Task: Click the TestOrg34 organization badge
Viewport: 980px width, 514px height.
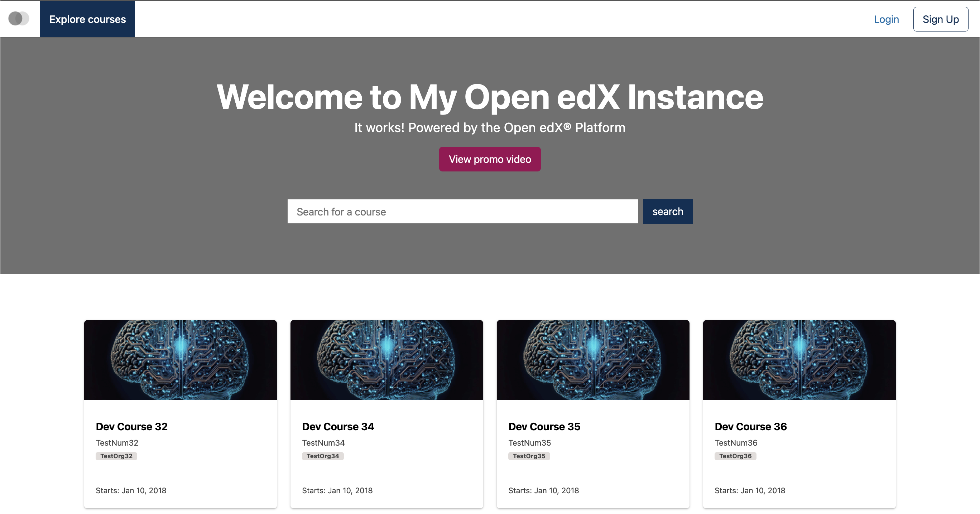Action: coord(323,456)
